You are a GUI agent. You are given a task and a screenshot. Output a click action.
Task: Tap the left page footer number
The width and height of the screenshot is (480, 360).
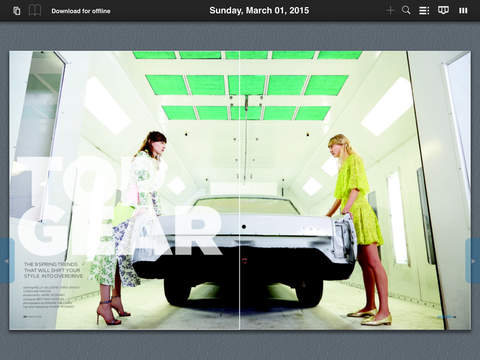pos(32,317)
